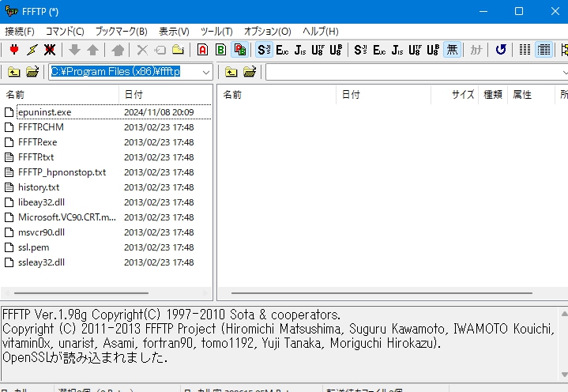Image resolution: width=568 pixels, height=392 pixels.
Task: Select the Shift-JIS icon in the 無 group
Action: pos(361,50)
